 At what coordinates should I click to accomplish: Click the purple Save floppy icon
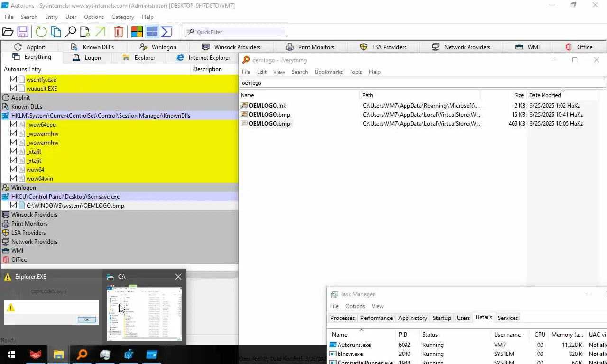coord(22,32)
